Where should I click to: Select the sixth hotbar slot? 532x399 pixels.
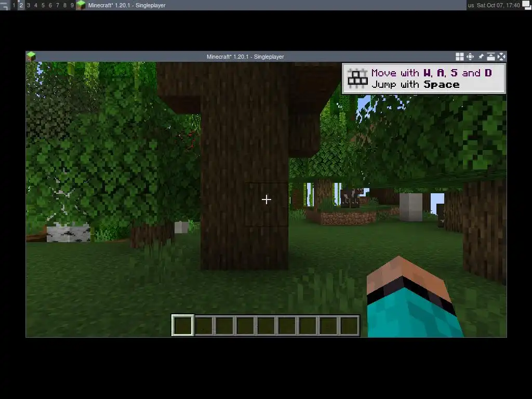(287, 325)
